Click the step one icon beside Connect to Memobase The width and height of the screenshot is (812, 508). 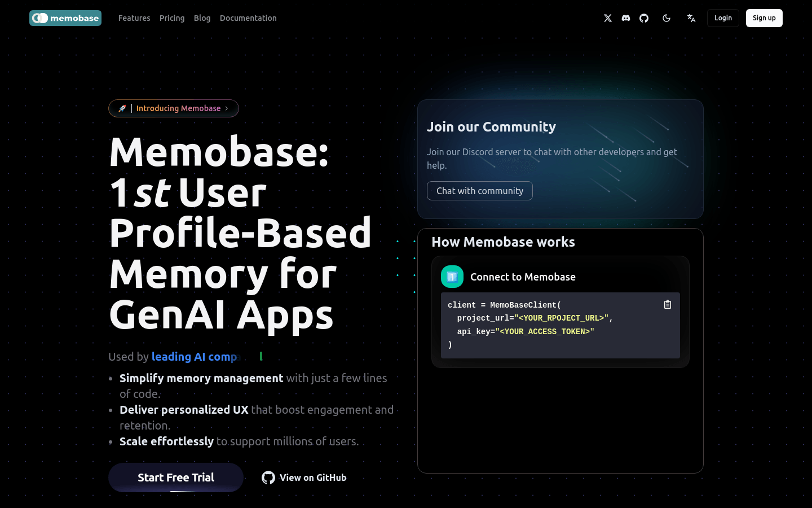452,277
